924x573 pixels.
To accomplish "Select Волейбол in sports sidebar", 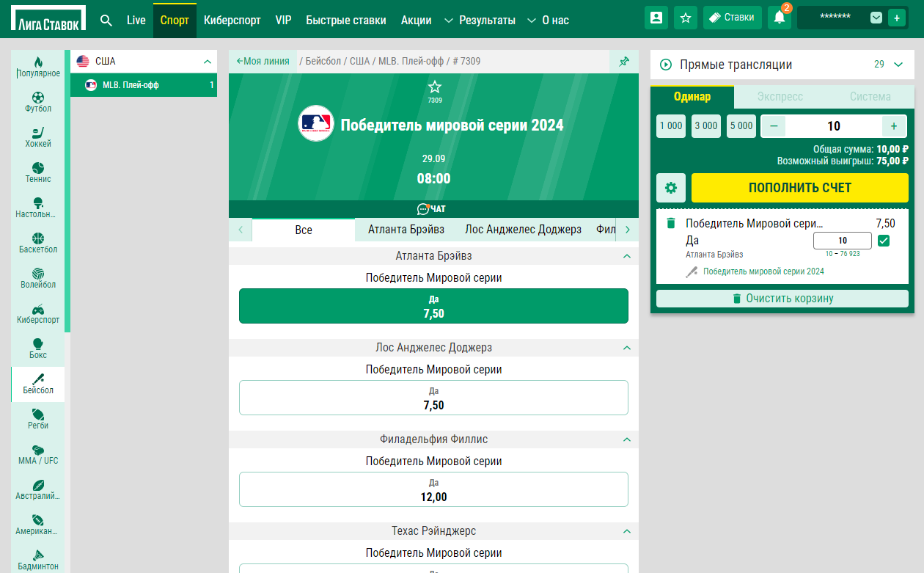I will tap(38, 278).
